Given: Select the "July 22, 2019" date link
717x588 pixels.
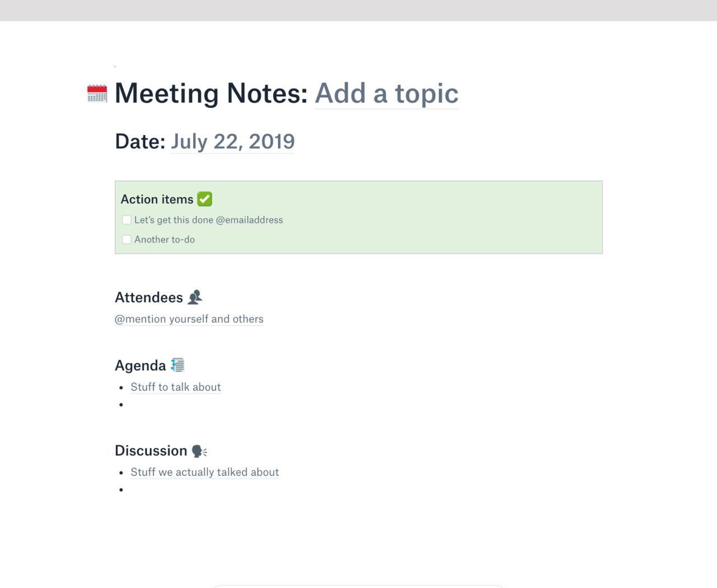Looking at the screenshot, I should 232,141.
